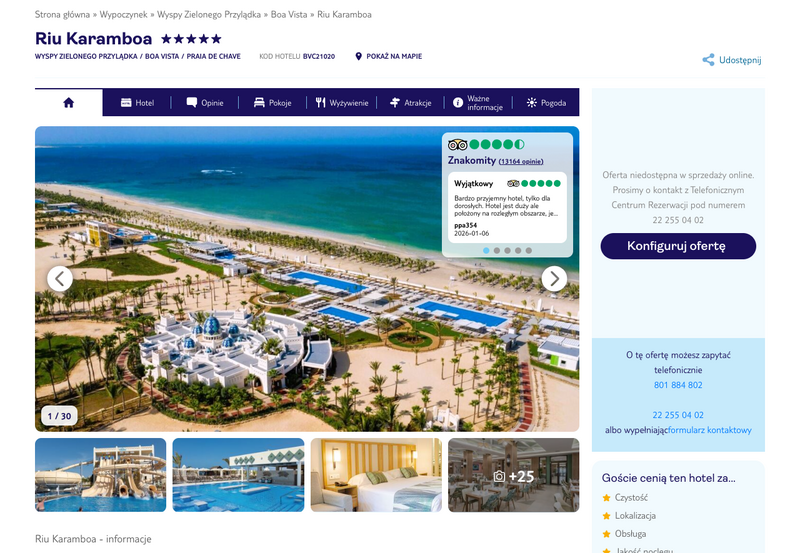Select the last review carousel dot

(x=529, y=250)
